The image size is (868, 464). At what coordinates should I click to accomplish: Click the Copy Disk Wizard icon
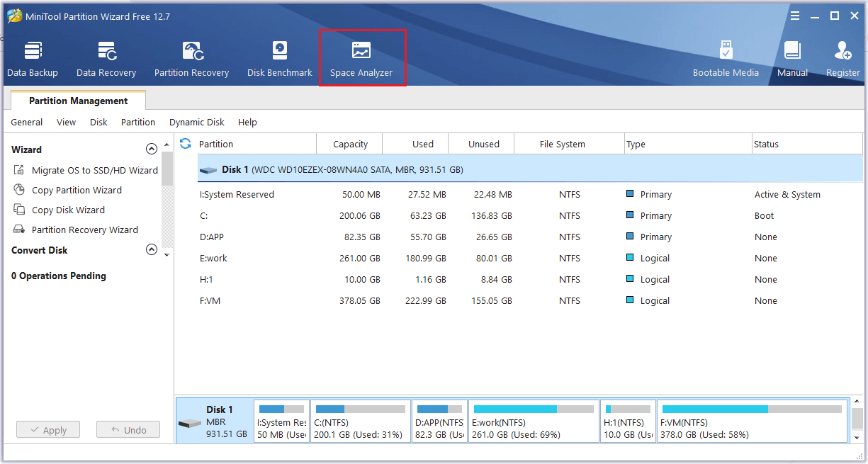coord(19,210)
